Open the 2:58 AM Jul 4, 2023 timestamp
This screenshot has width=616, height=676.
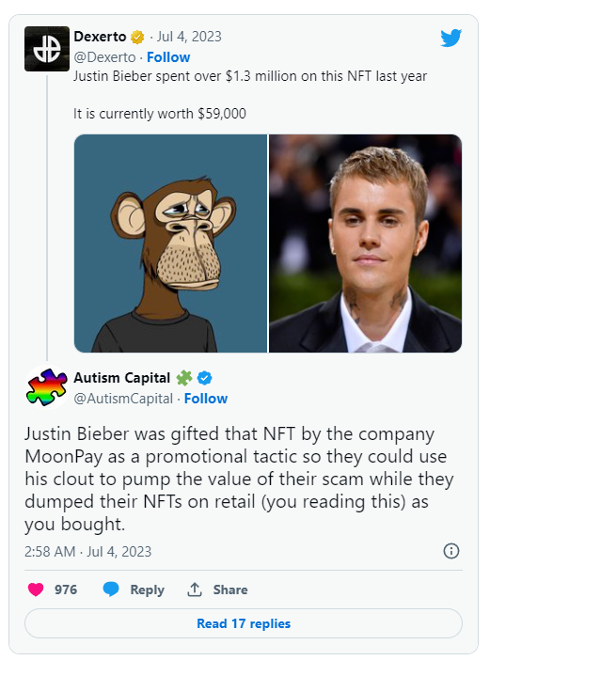pos(88,552)
